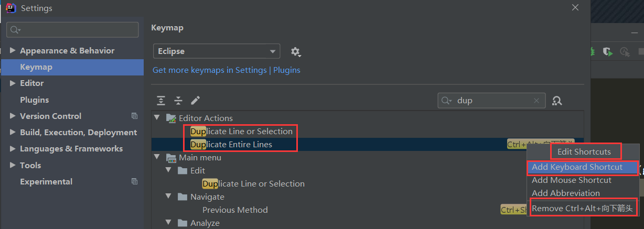Choose Remove Ctrl+Alt shortcut menu entry
Viewport: 644px width, 229px height.
coord(582,209)
